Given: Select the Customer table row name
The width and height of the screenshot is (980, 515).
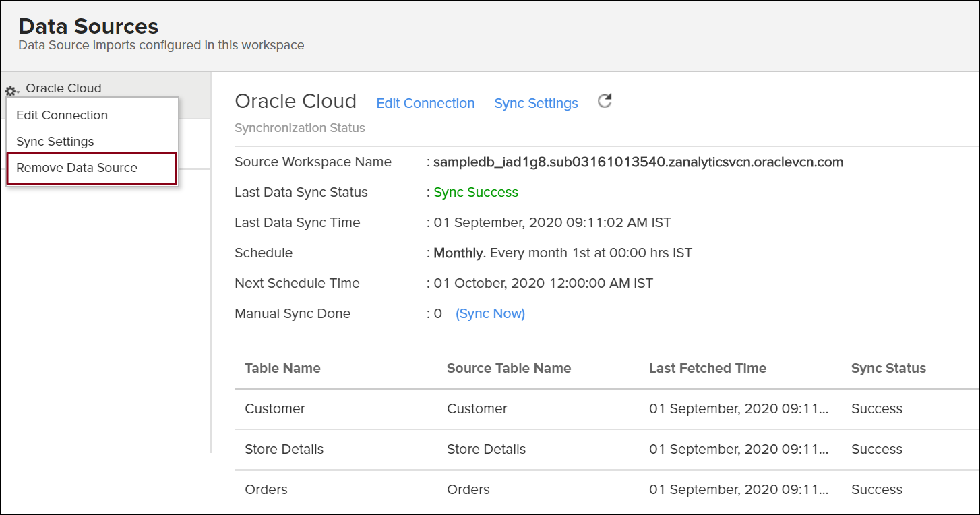Looking at the screenshot, I should click(x=275, y=408).
